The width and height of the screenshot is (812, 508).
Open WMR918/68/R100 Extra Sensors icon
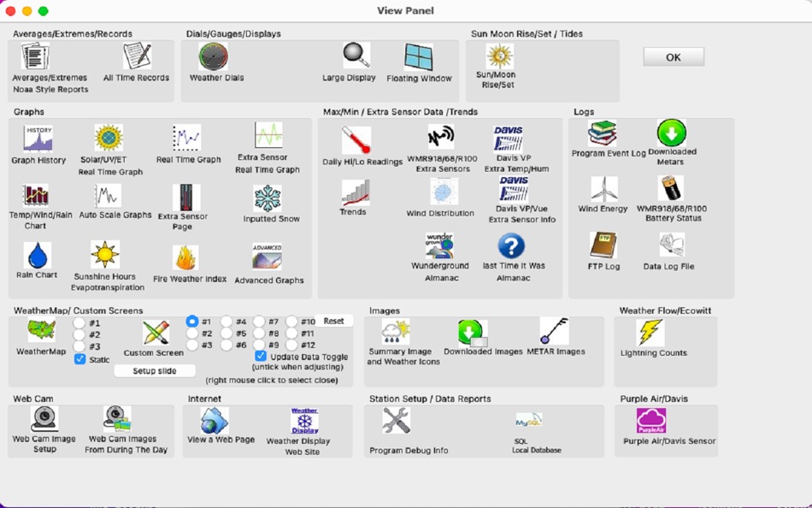[x=441, y=138]
